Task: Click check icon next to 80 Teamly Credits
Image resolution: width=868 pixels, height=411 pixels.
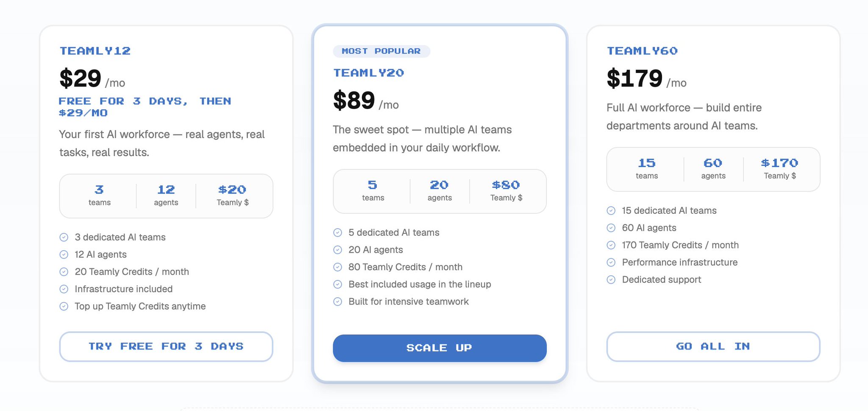Action: 338,267
